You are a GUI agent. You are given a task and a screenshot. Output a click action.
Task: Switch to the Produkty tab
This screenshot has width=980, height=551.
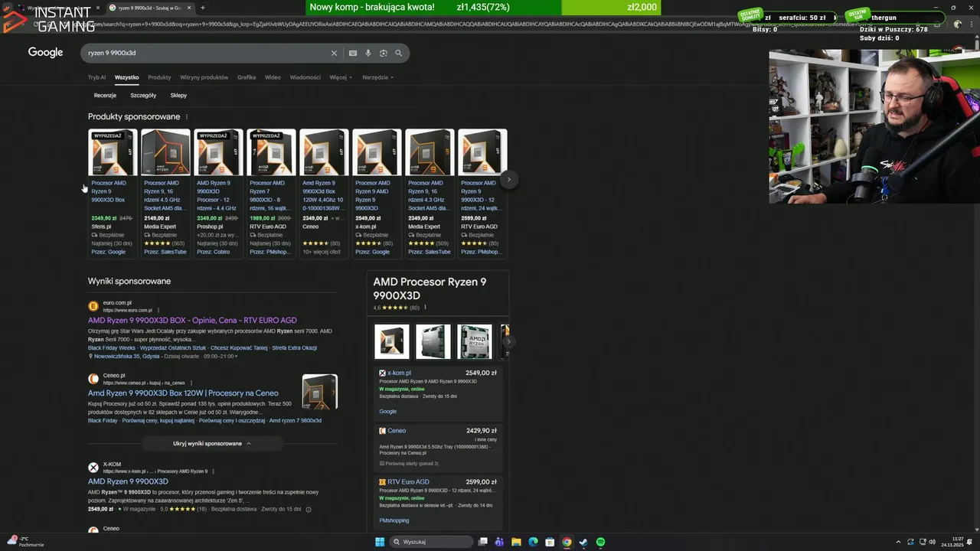tap(159, 77)
